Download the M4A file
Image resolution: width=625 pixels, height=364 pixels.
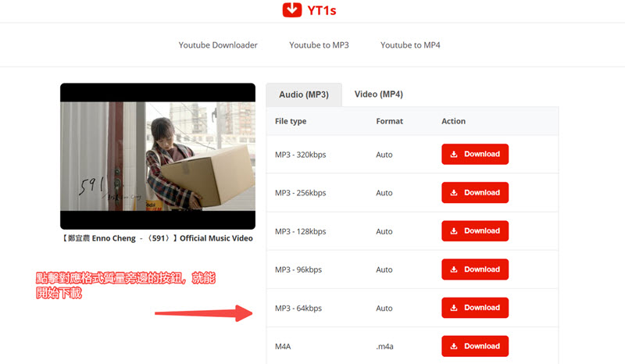(x=475, y=346)
